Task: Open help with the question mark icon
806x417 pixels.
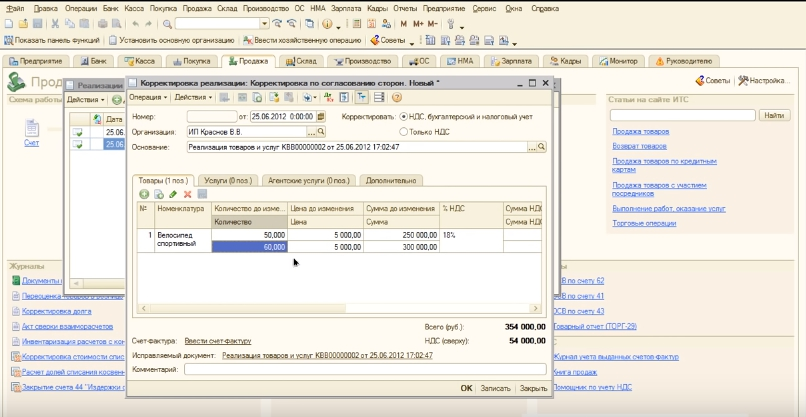Action: point(396,97)
